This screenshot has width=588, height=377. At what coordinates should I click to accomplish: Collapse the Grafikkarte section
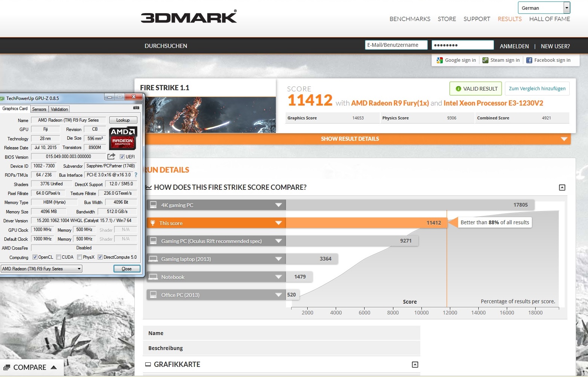(x=415, y=365)
